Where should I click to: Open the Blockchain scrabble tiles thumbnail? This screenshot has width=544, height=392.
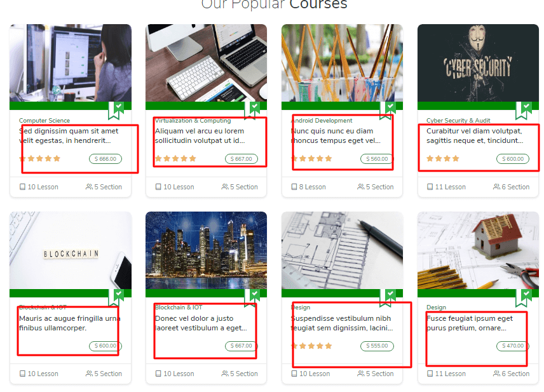[71, 250]
